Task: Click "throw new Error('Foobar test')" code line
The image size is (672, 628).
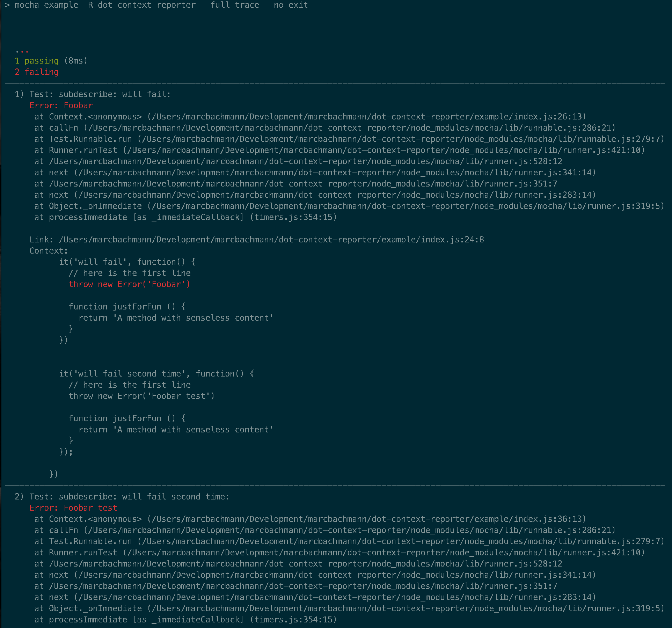Action: click(141, 396)
